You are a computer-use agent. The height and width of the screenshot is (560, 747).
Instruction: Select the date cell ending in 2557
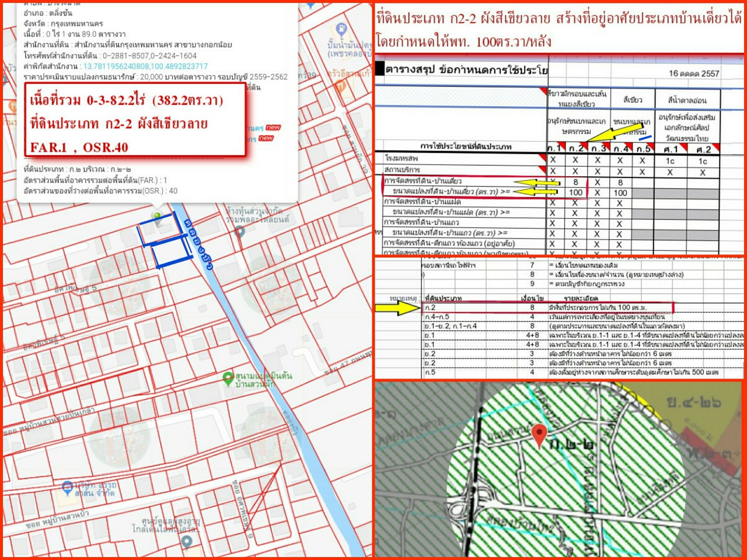point(694,73)
